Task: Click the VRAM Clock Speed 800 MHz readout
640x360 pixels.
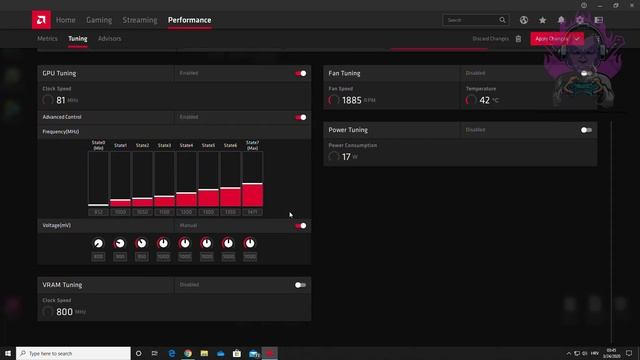Action: [64, 312]
